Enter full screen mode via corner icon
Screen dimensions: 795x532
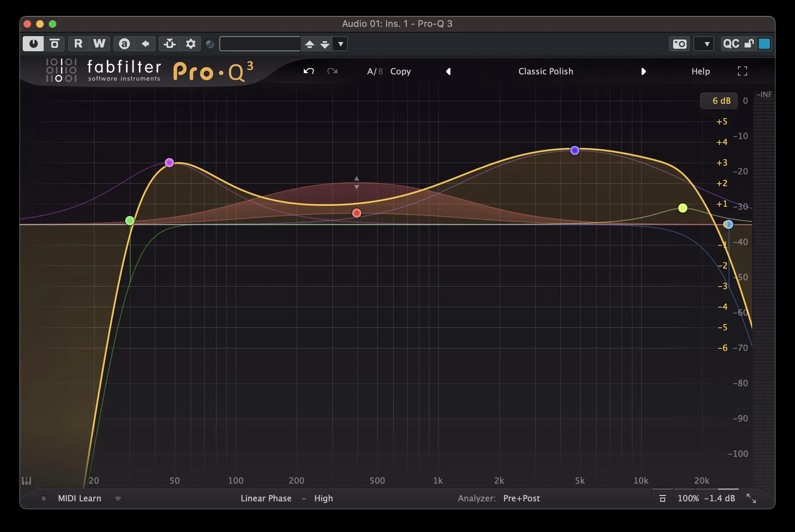click(742, 71)
